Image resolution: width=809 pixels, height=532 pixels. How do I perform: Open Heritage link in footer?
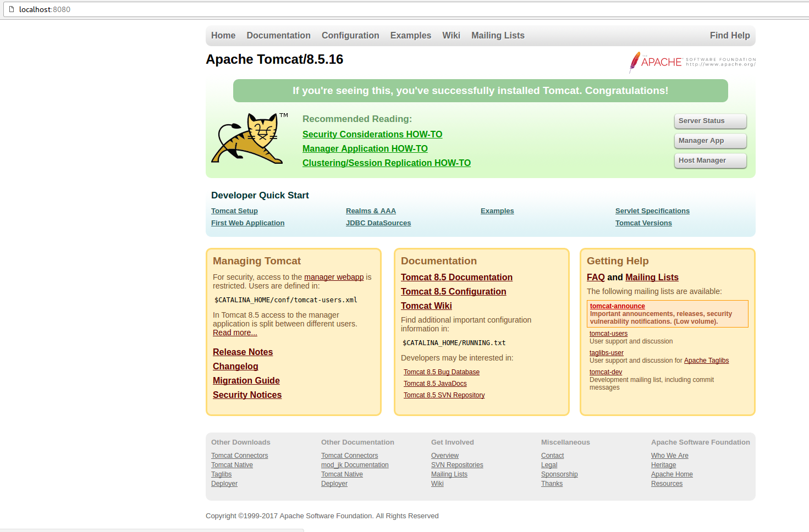click(663, 465)
